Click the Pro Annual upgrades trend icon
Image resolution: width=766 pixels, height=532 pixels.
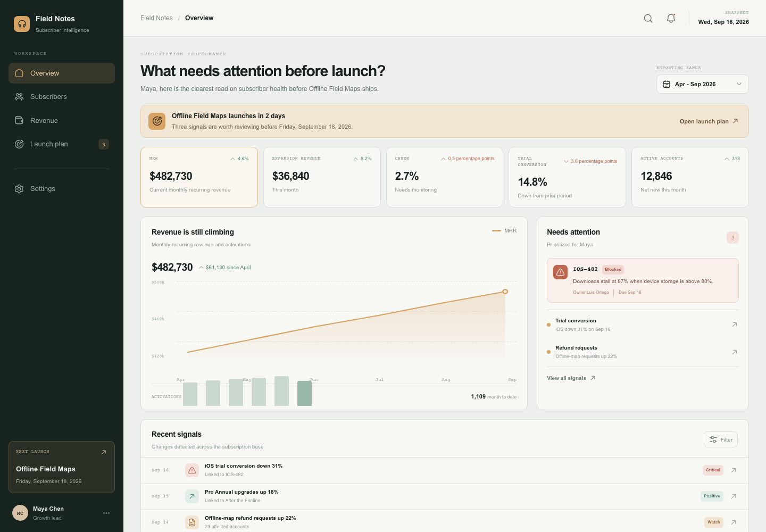pos(192,496)
